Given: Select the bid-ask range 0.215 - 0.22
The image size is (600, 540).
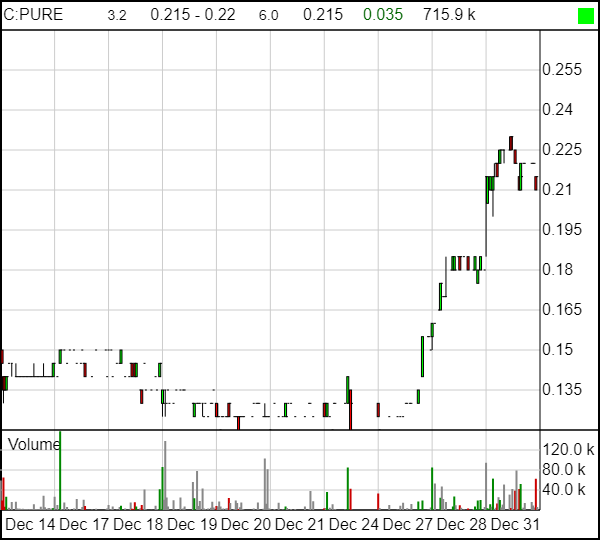Looking at the screenshot, I should (x=193, y=15).
